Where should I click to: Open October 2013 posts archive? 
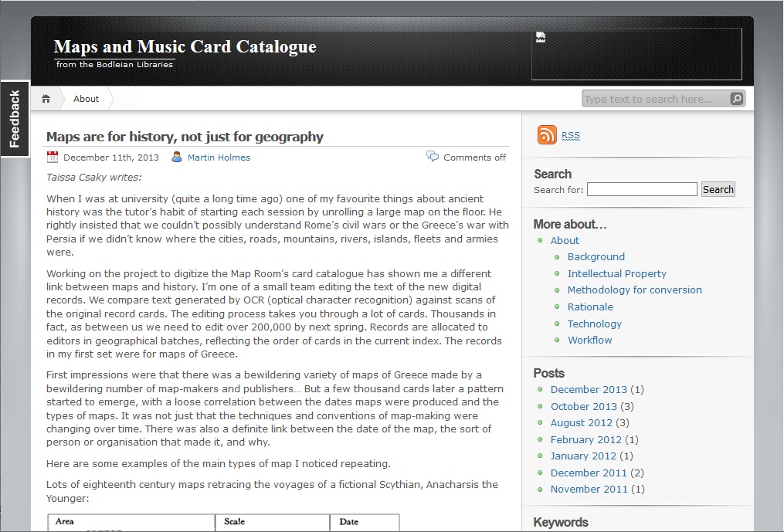tap(583, 406)
